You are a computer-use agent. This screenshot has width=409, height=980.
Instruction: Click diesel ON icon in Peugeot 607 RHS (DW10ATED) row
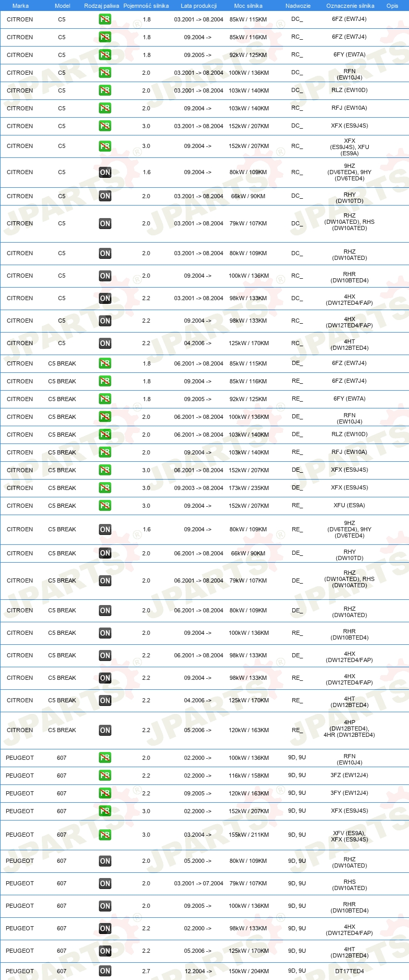coord(105,883)
